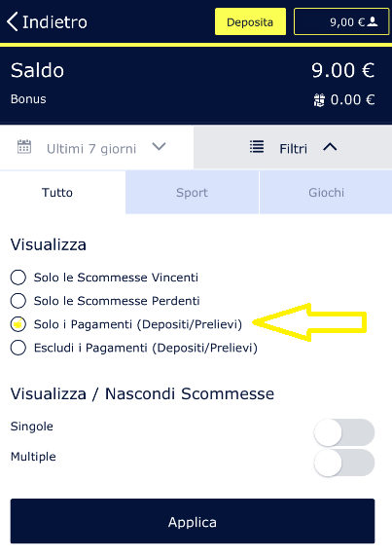Open the 9,00 € account balance box
Viewport: 392px width, 557px height.
point(341,21)
